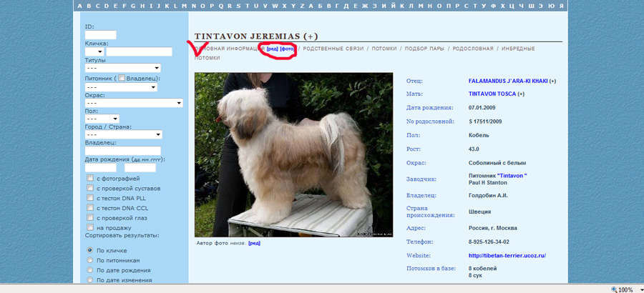Enable the 'с фотографией' filter checkbox

point(90,179)
